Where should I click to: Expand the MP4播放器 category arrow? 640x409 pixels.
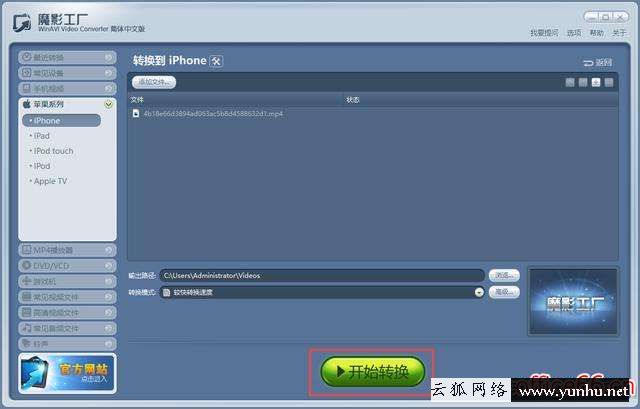coord(109,250)
